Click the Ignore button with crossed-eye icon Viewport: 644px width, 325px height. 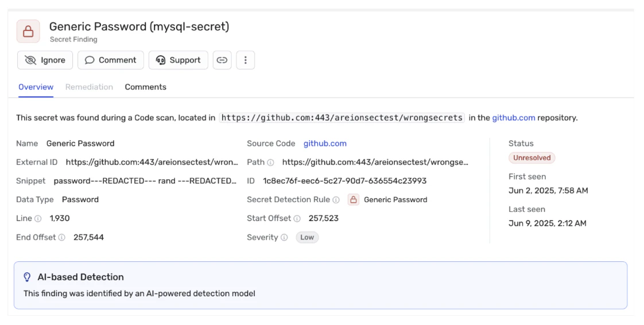(45, 60)
